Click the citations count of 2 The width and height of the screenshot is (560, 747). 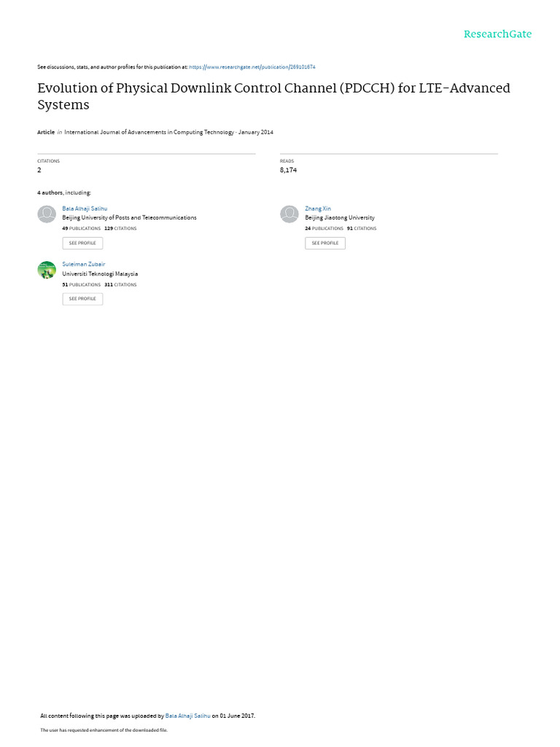coord(39,170)
